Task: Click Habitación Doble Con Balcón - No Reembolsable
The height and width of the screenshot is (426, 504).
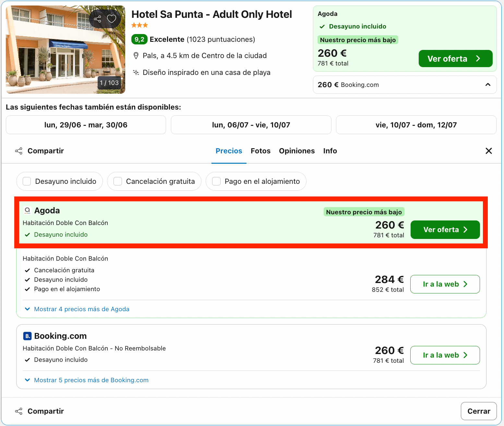Action: pos(94,349)
